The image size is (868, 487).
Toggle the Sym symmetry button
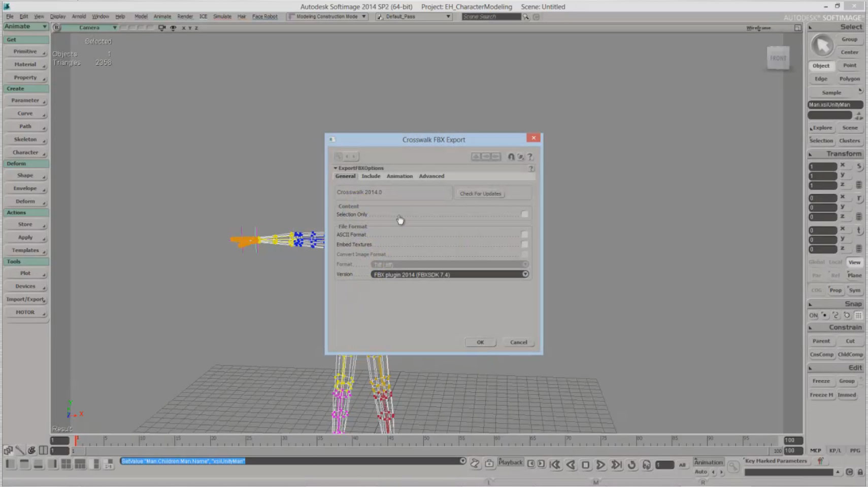pyautogui.click(x=854, y=290)
